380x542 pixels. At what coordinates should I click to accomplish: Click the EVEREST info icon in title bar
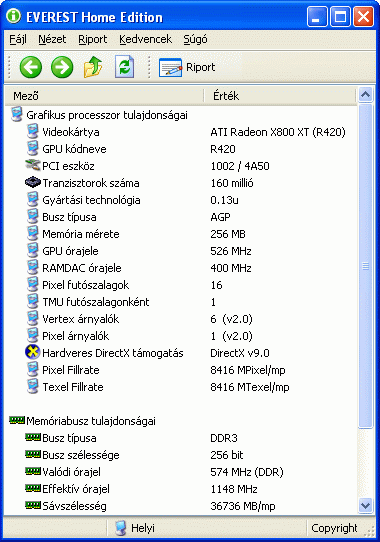point(14,16)
